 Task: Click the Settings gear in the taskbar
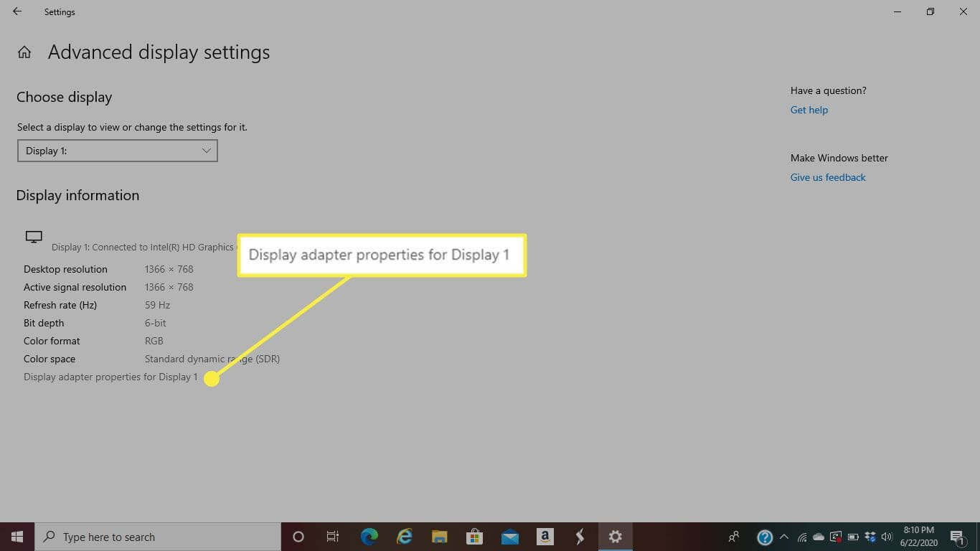tap(615, 537)
